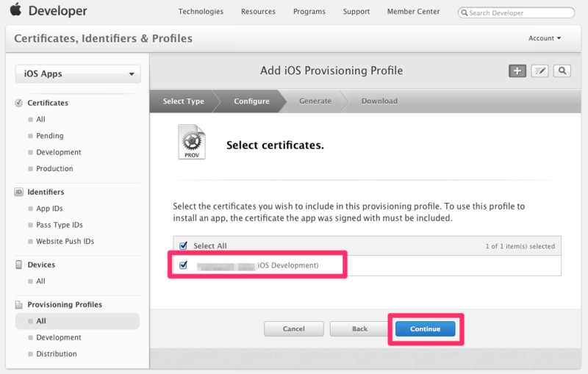
Task: Click the Identifiers ID icon
Action: [18, 192]
